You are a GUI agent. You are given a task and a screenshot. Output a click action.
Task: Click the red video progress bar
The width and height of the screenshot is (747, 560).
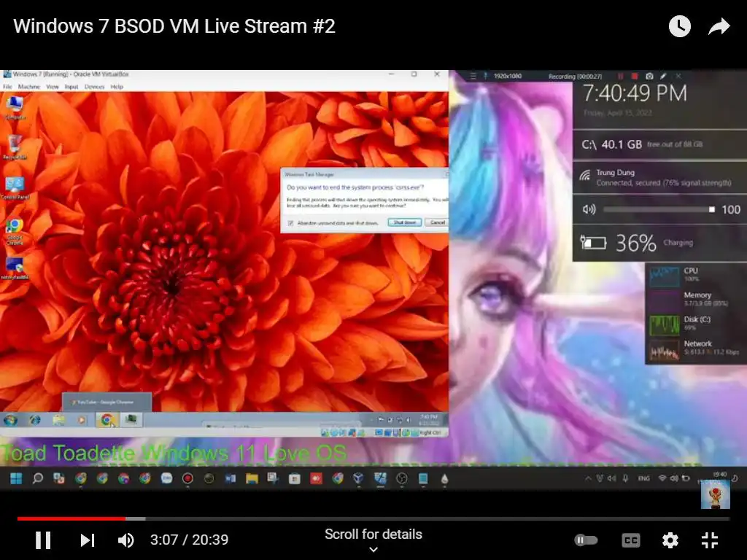pos(71,518)
